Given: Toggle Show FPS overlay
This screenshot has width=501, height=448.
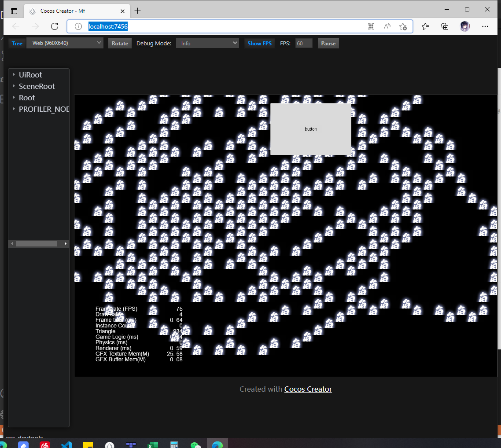Looking at the screenshot, I should tap(259, 44).
